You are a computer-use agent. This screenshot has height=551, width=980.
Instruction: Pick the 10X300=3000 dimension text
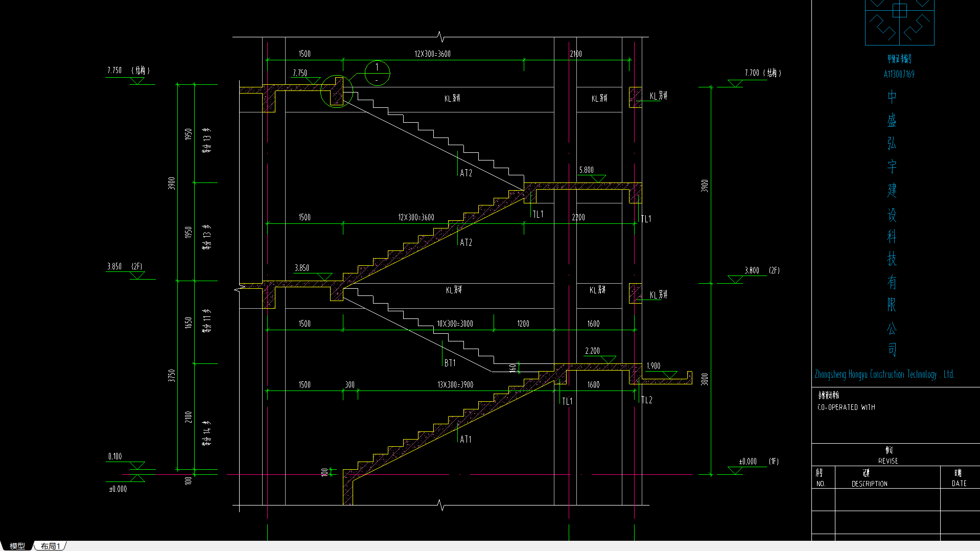coord(455,324)
